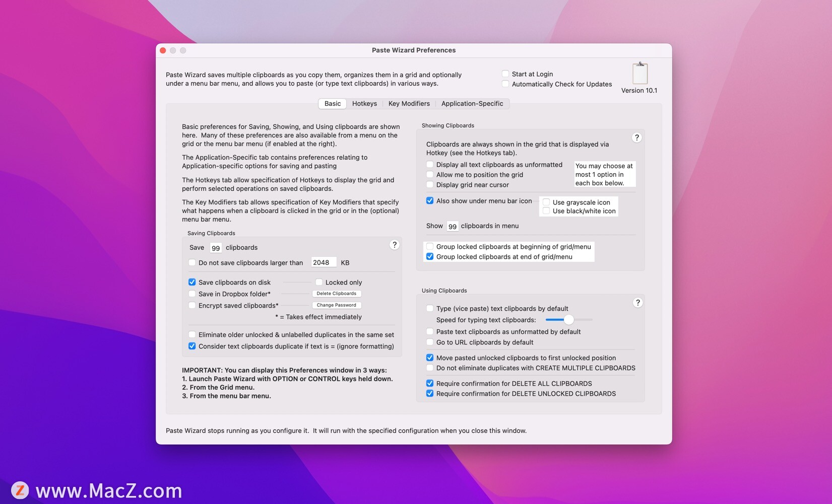Click the Change Password button
The image size is (832, 504).
(337, 305)
